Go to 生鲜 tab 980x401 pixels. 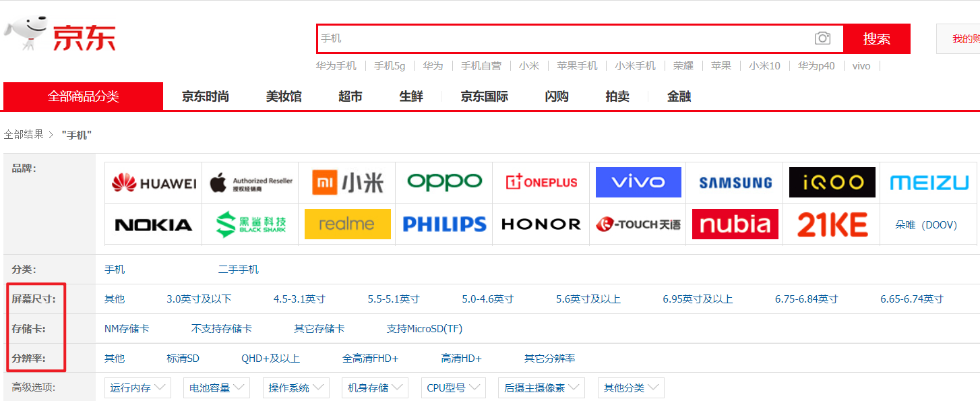[x=411, y=96]
